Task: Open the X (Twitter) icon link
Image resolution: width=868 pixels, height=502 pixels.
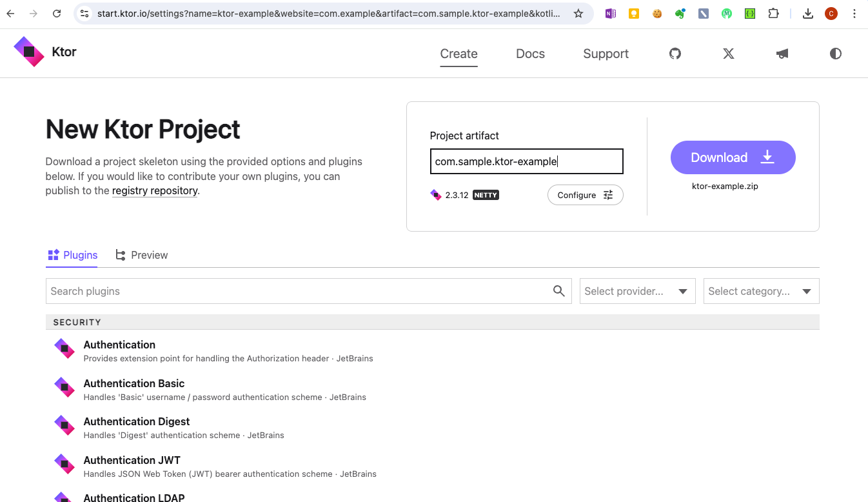Action: click(729, 54)
